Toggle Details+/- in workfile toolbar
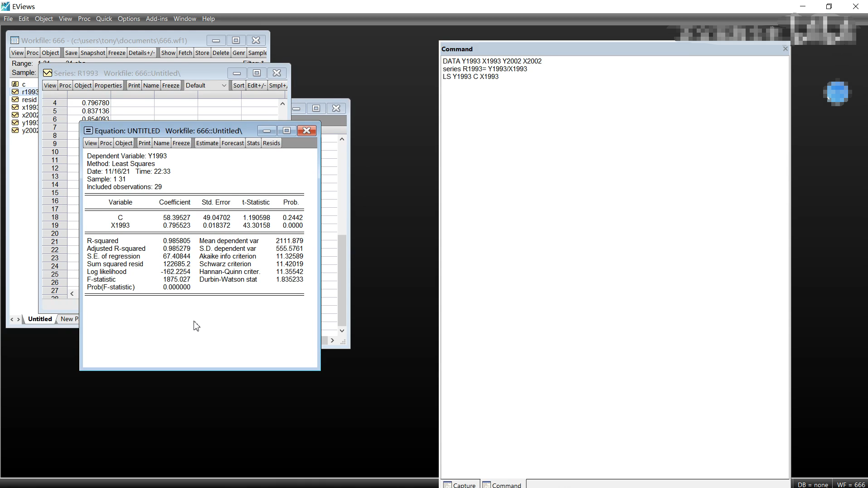 tap(141, 53)
